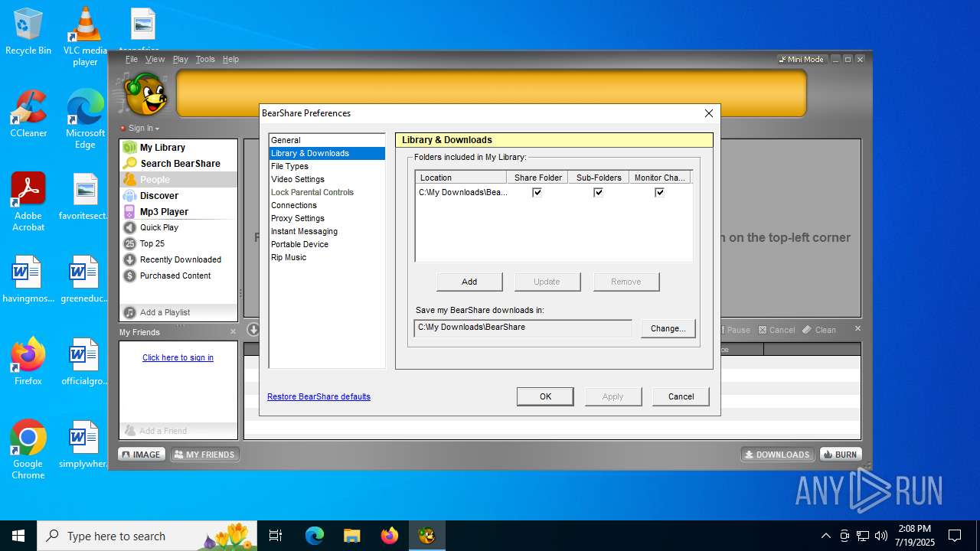The image size is (980, 551).
Task: Click the Share Folder column header
Action: (x=537, y=177)
